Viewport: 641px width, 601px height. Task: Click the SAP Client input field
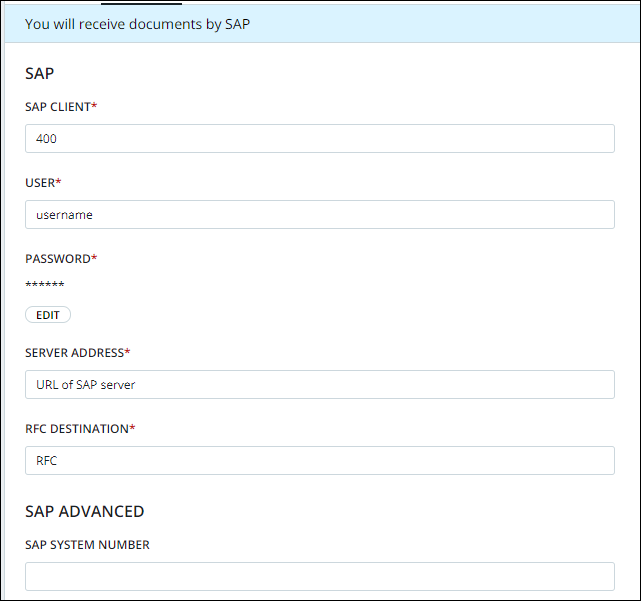(320, 139)
